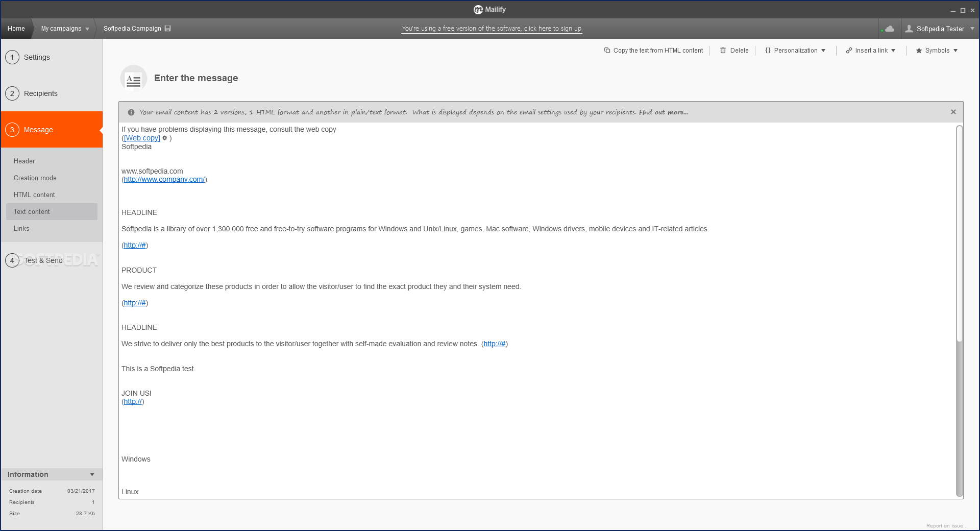Image resolution: width=980 pixels, height=531 pixels.
Task: Click the http:// link under JOIN US!
Action: pyautogui.click(x=133, y=401)
